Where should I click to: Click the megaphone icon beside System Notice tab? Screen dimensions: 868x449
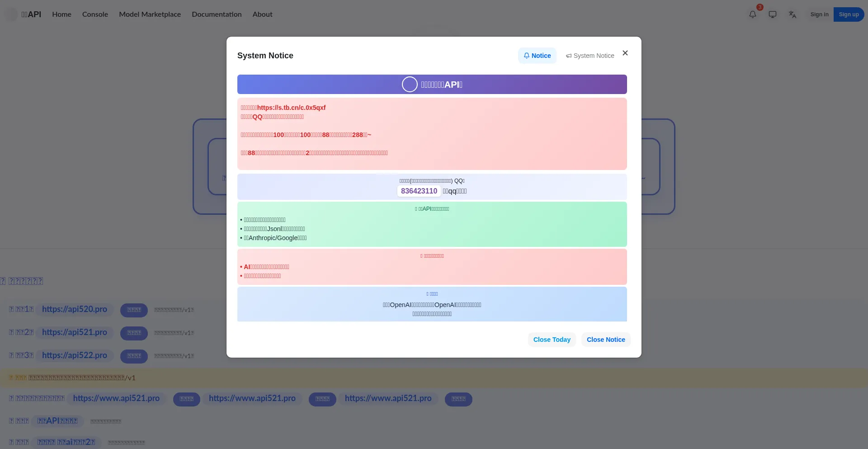pos(569,56)
